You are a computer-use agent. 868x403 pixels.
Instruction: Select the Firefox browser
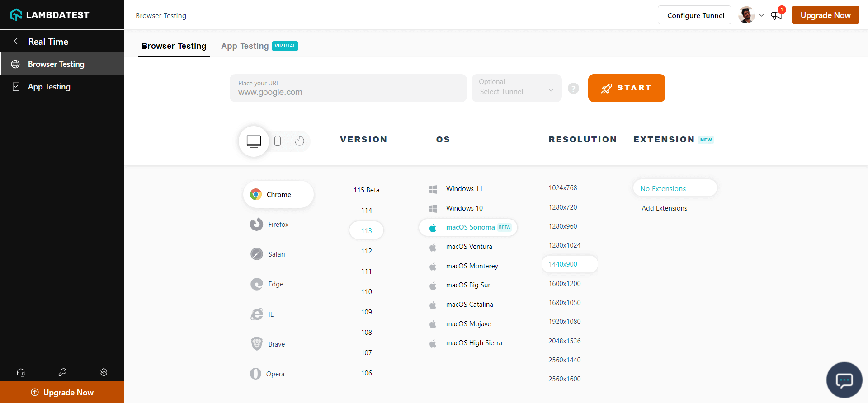[x=270, y=225]
